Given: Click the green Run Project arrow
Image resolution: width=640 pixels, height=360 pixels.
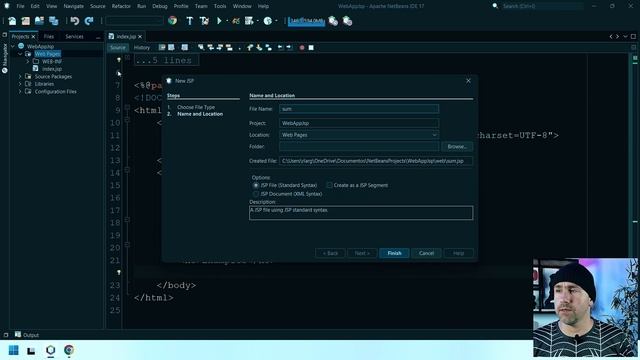Looking at the screenshot, I should click(x=219, y=21).
